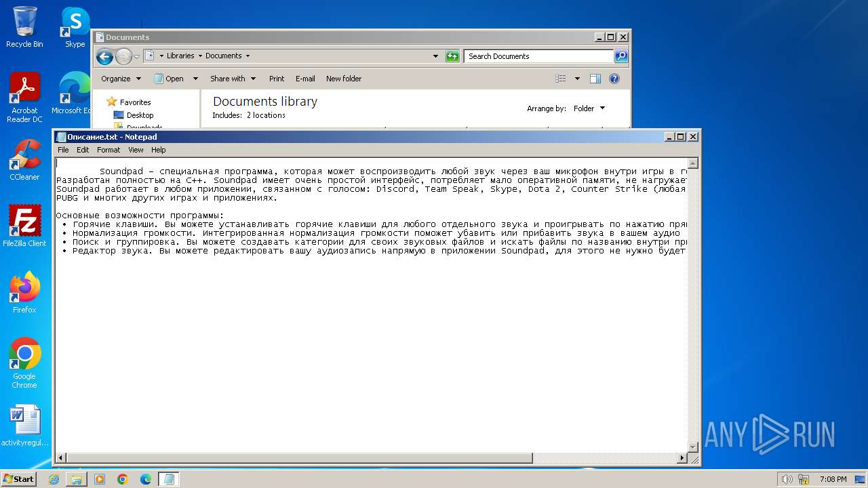
Task: Click the Notepad horizontal scrollbar thumb
Action: tap(299, 458)
